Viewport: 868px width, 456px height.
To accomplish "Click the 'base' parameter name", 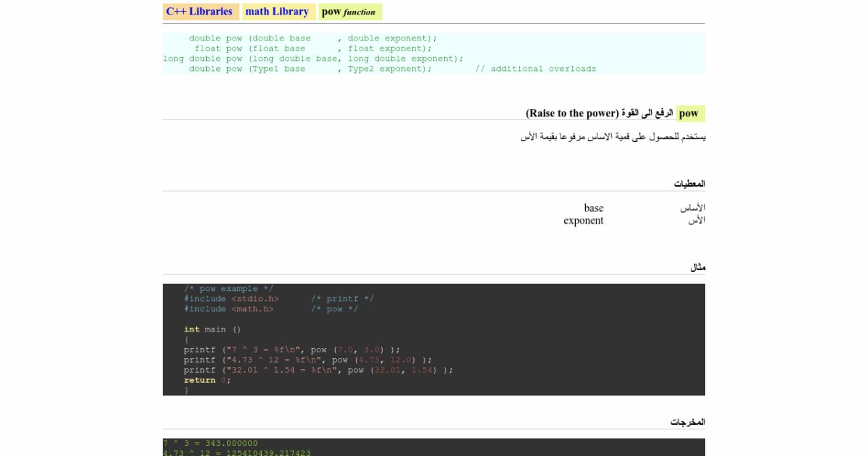I will pyautogui.click(x=593, y=208).
